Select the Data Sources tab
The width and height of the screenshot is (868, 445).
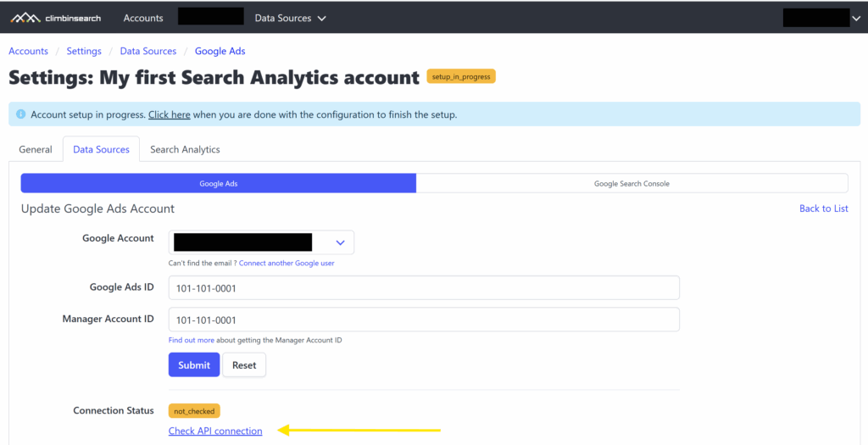click(102, 149)
